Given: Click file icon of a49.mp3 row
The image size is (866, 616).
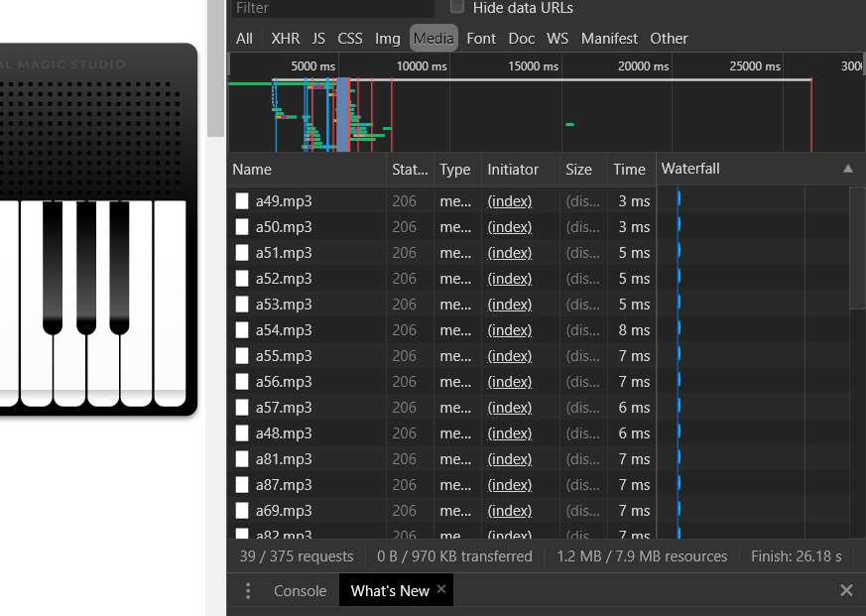Looking at the screenshot, I should tap(242, 201).
